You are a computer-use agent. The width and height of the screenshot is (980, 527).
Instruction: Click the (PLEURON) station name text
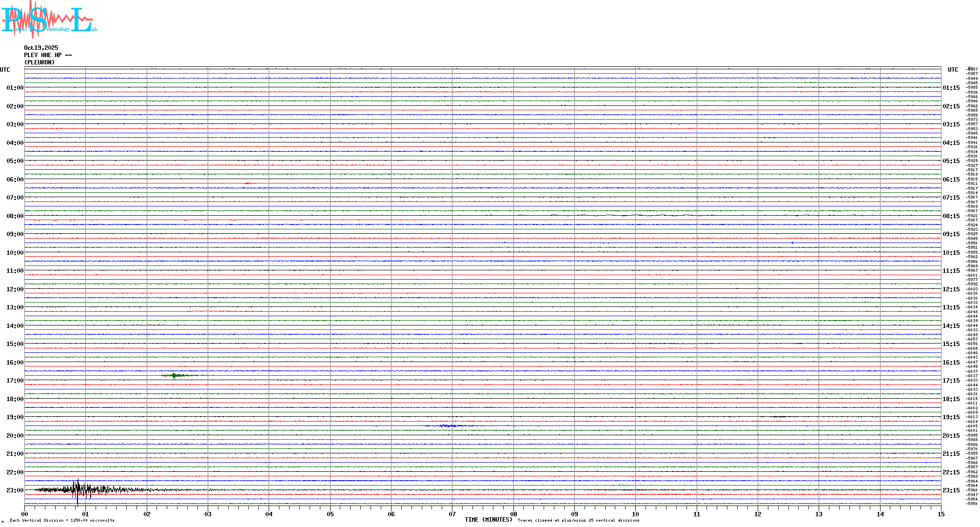(39, 62)
